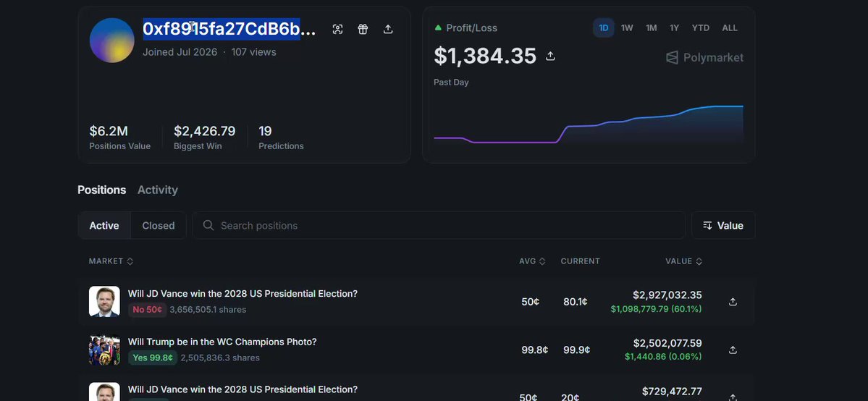Screen dimensions: 868x401
Task: Open the Value sort dropdown
Action: click(x=723, y=225)
